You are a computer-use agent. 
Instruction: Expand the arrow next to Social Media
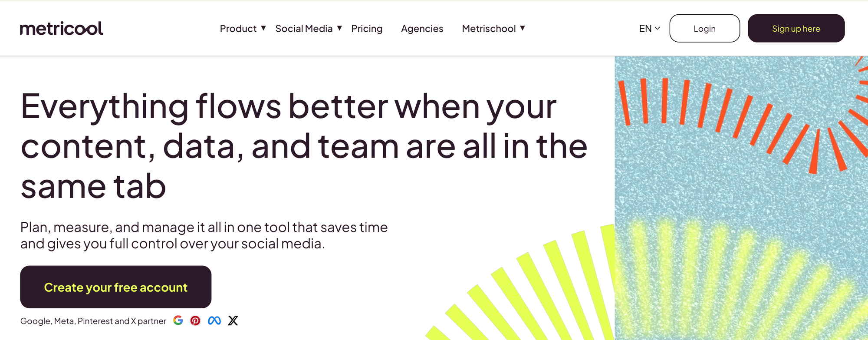click(x=340, y=28)
